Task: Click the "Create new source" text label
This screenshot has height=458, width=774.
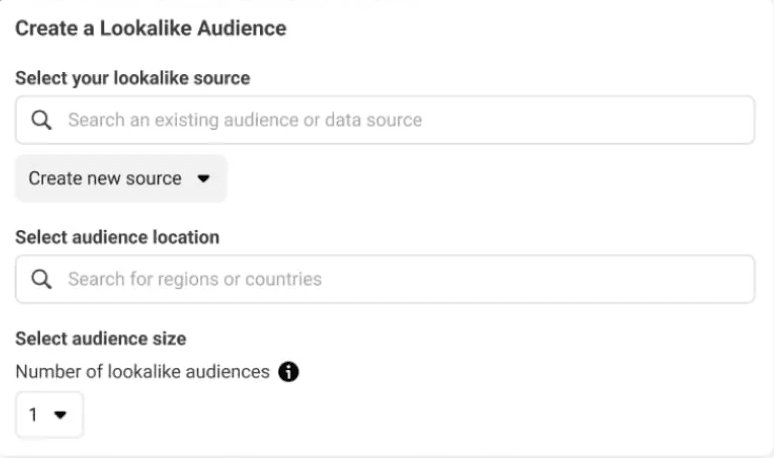Action: coord(105,179)
